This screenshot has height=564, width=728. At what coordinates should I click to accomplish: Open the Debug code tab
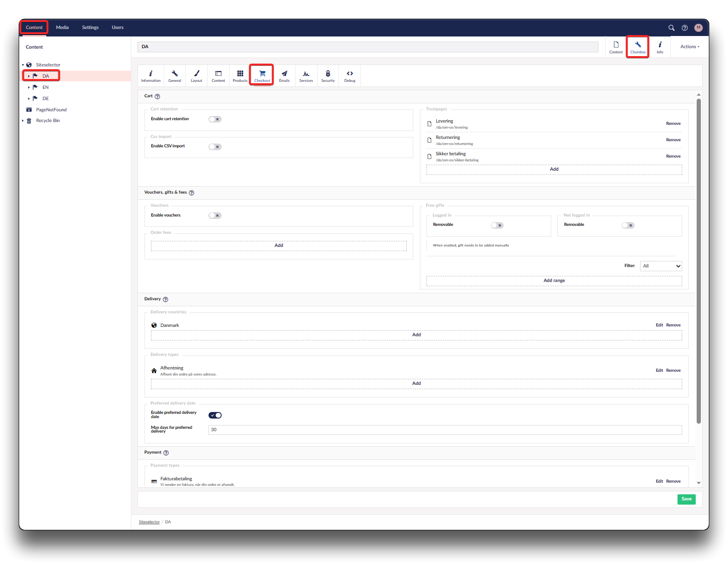pos(350,76)
